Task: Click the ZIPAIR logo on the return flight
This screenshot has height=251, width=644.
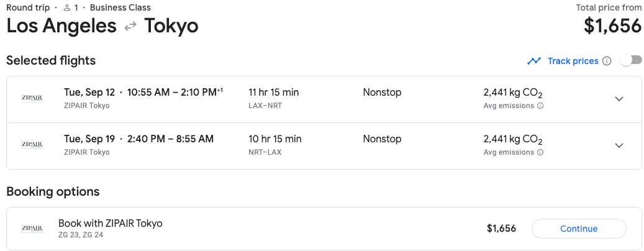Action: [32, 145]
